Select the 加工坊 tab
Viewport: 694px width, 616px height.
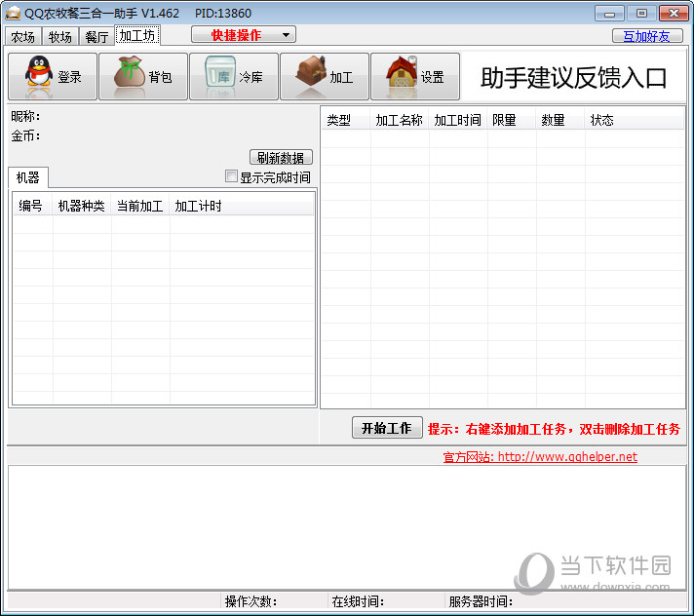point(137,35)
